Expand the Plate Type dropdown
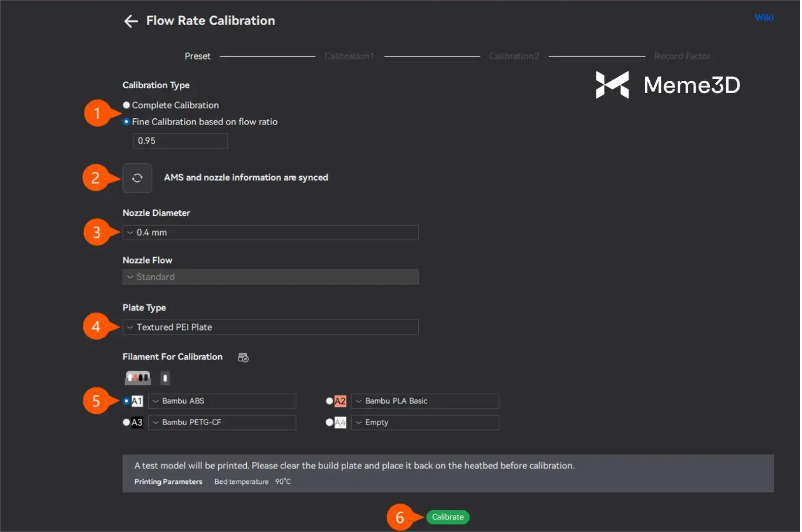The width and height of the screenshot is (802, 532). coord(270,327)
